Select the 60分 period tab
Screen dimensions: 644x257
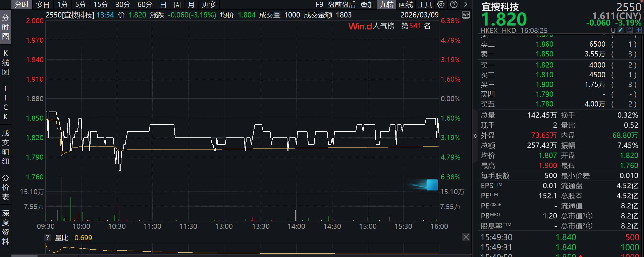pos(145,4)
